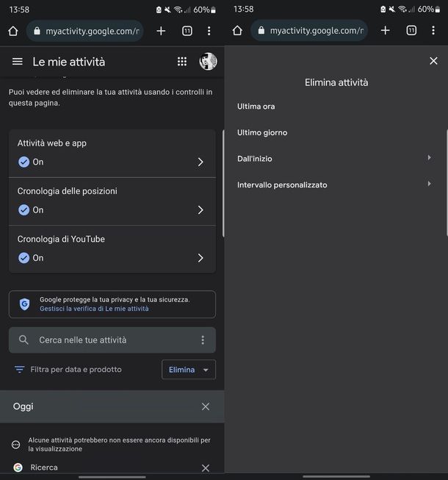Open Cronologia di YouTube title
Screen dimensions: 448x480
(61, 239)
